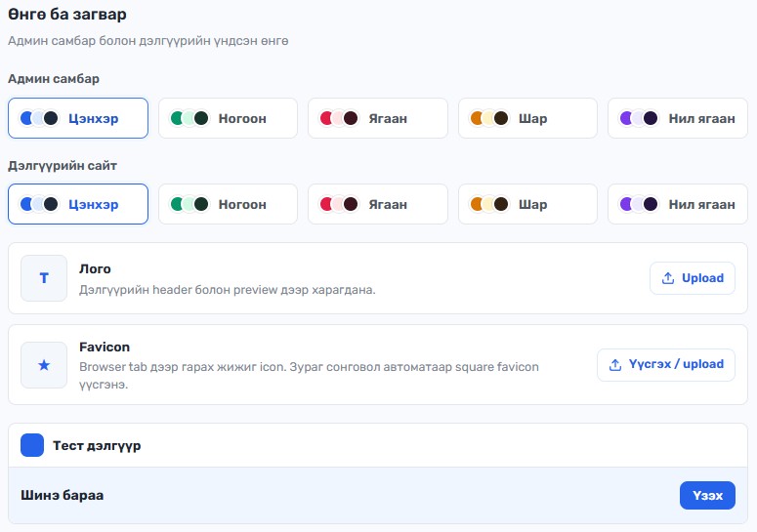Choose Ягаан theme for Дэлгүүрийн сайт
The image size is (757, 532).
click(x=378, y=204)
